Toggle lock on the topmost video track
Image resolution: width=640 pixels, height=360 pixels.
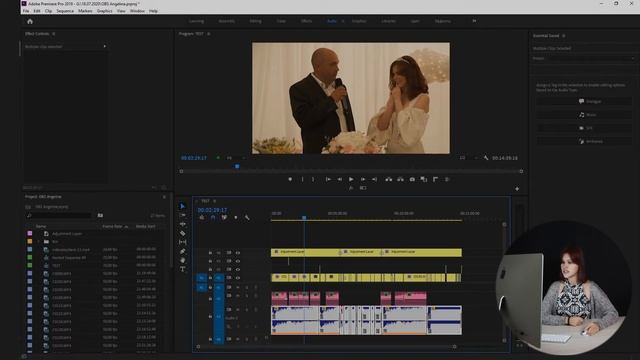tap(210, 253)
